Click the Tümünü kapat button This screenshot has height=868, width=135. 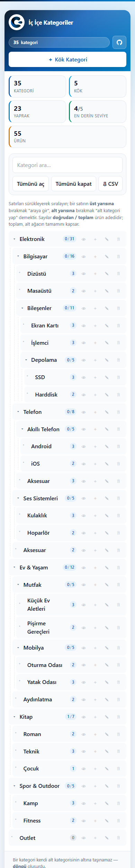(73, 184)
